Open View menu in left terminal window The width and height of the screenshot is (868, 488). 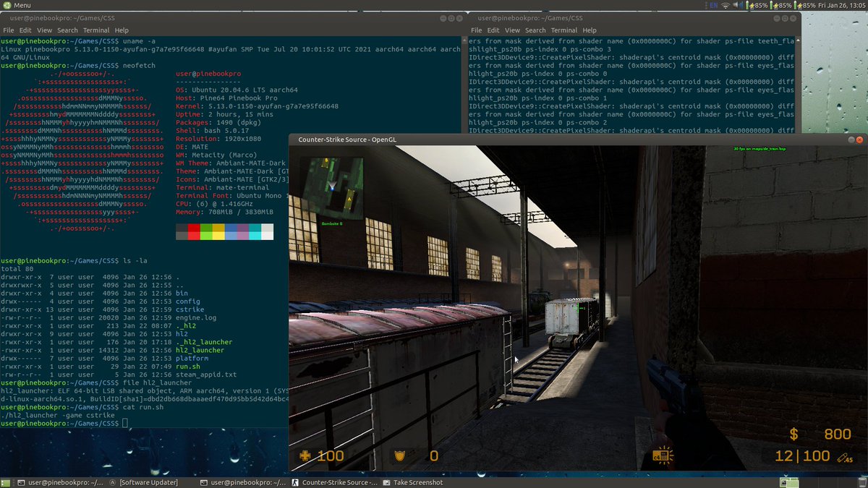tap(45, 30)
